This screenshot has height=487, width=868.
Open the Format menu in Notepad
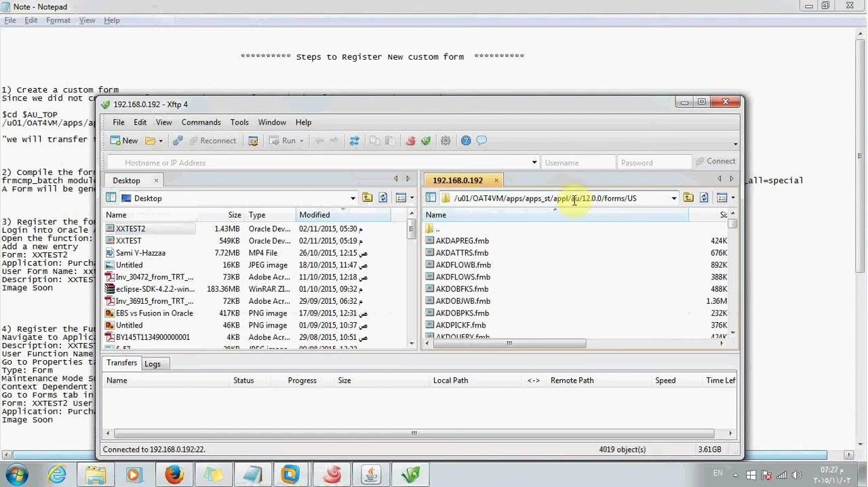pyautogui.click(x=58, y=20)
